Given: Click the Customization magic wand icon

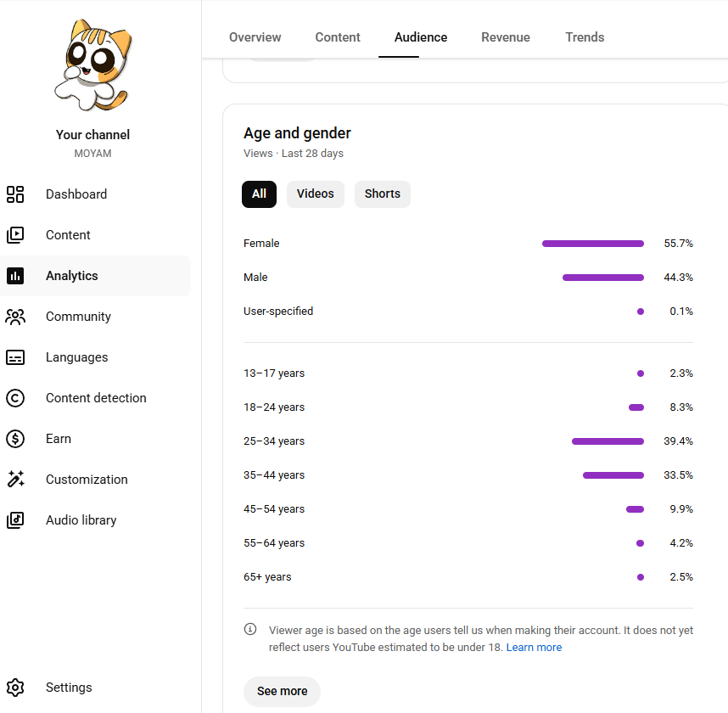Looking at the screenshot, I should [15, 480].
